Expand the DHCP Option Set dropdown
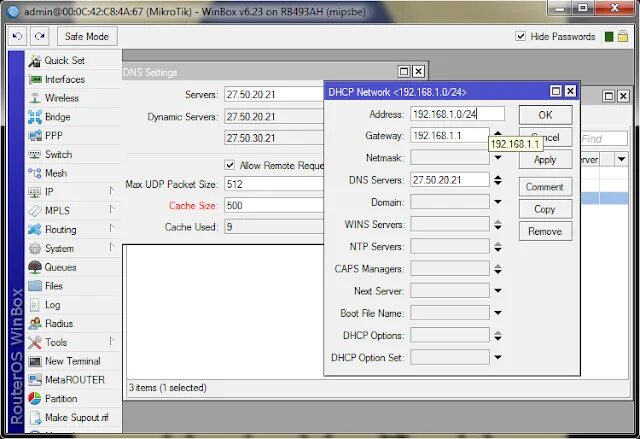Image resolution: width=640 pixels, height=439 pixels. pyautogui.click(x=498, y=357)
